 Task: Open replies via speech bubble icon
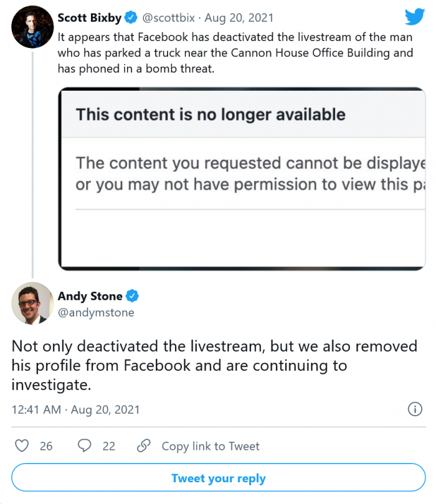click(x=84, y=446)
